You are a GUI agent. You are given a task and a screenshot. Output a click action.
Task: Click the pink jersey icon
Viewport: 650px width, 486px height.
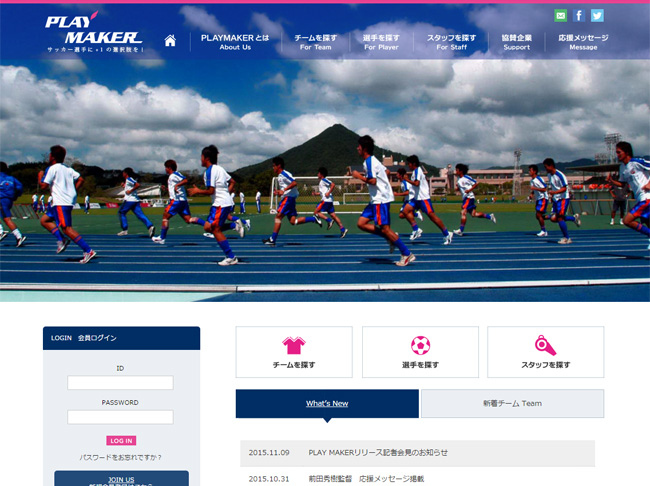(294, 345)
